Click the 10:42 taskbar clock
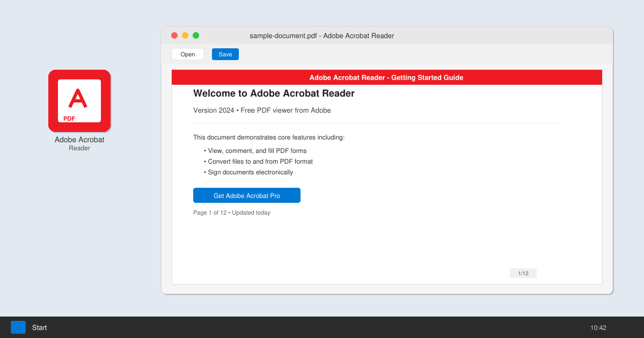The image size is (644, 338). pos(598,328)
